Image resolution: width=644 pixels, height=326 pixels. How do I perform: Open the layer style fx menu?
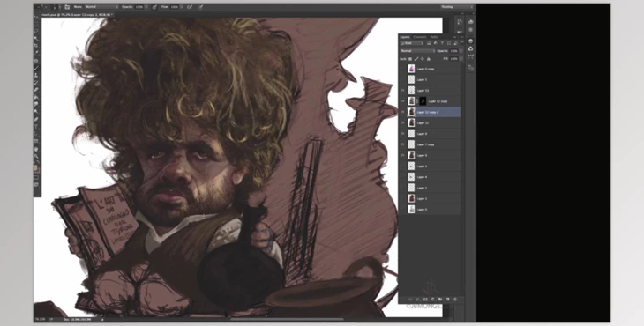[418, 300]
